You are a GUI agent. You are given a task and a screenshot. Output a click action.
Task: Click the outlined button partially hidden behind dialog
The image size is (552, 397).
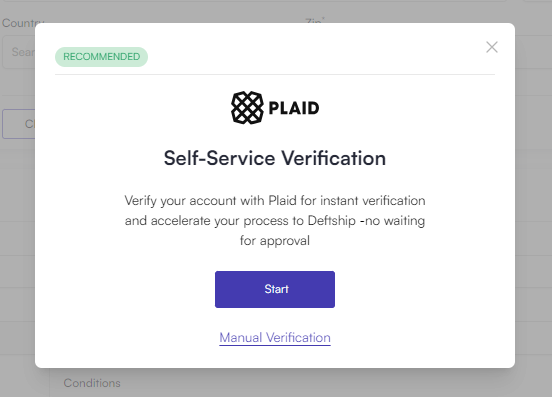(19, 124)
